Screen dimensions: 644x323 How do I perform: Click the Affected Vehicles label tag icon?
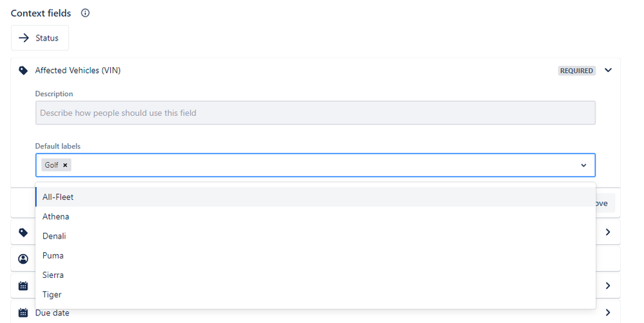click(23, 71)
